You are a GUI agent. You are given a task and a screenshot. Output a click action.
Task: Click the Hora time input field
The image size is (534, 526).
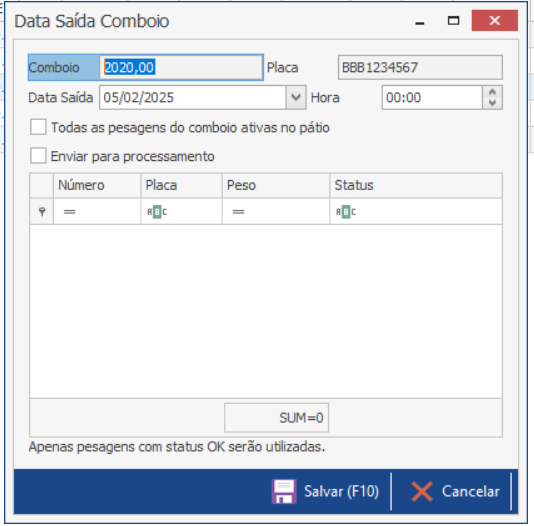point(432,97)
